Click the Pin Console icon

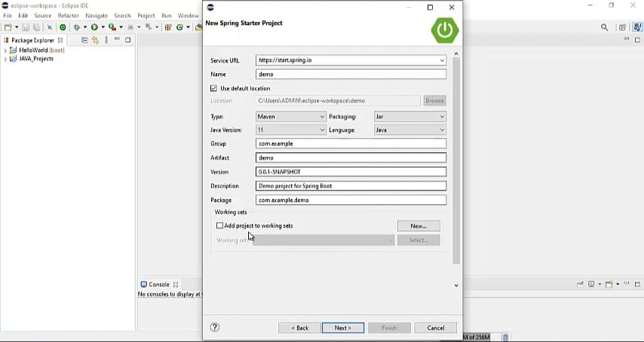pos(580,284)
